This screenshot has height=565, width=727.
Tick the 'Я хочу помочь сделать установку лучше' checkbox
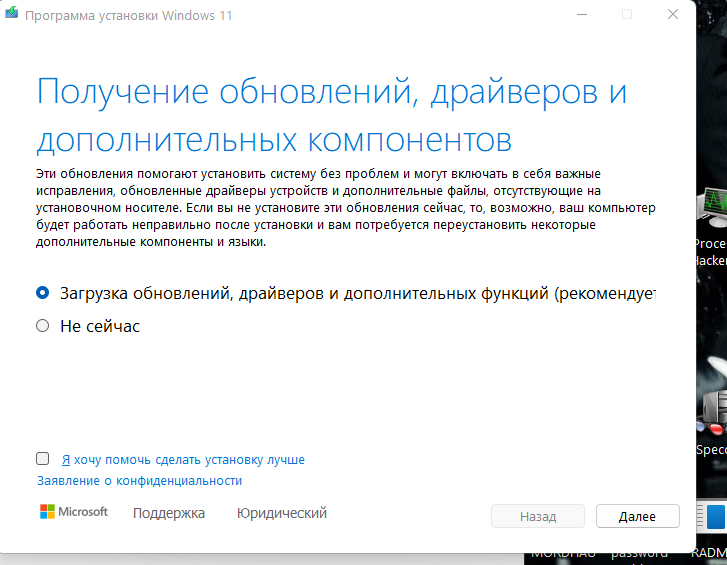tap(43, 459)
